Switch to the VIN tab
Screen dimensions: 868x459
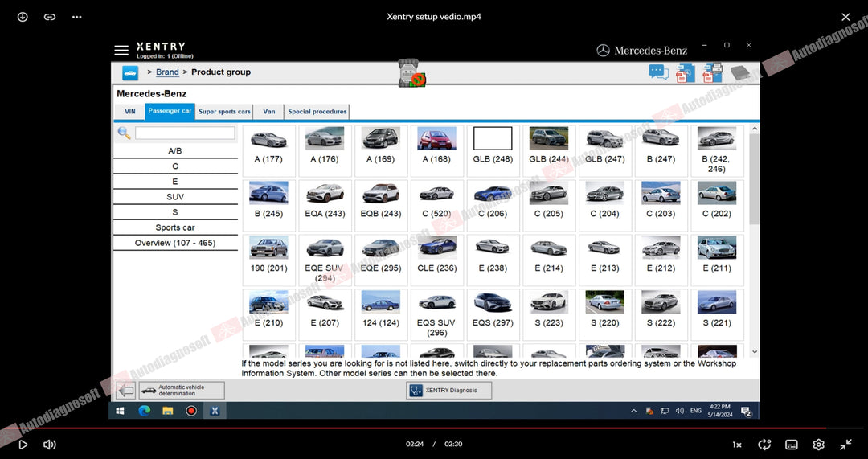point(130,111)
